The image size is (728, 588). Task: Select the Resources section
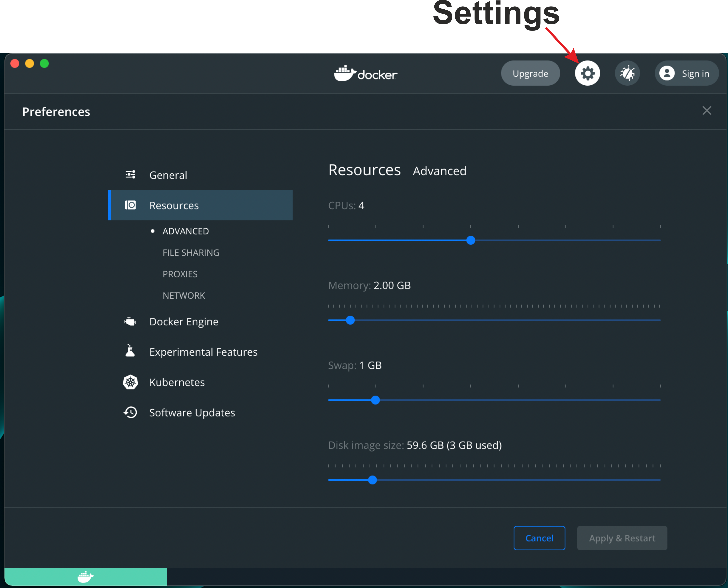[200, 205]
